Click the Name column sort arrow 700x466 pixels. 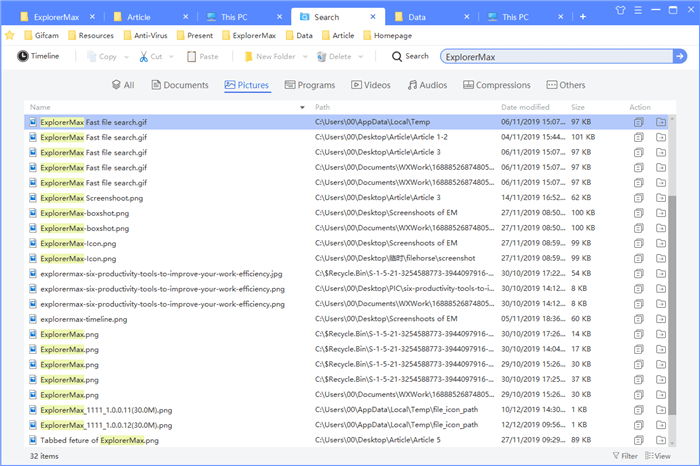[x=302, y=107]
